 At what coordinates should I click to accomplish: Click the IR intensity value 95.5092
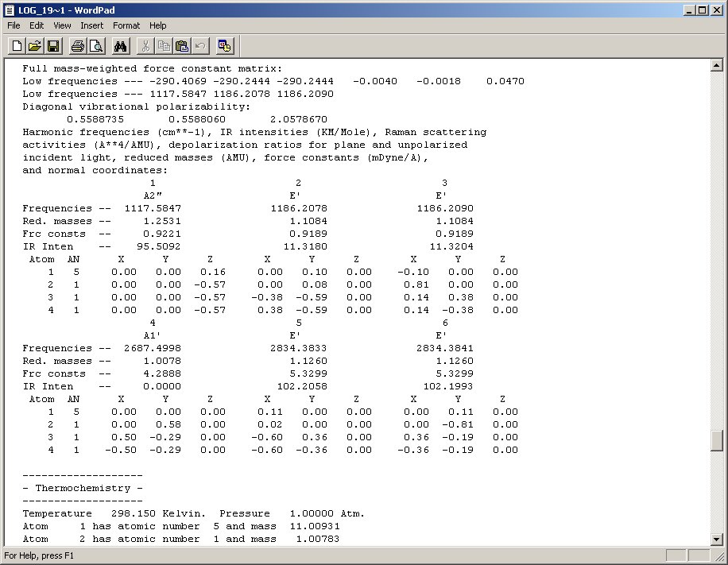(x=159, y=246)
